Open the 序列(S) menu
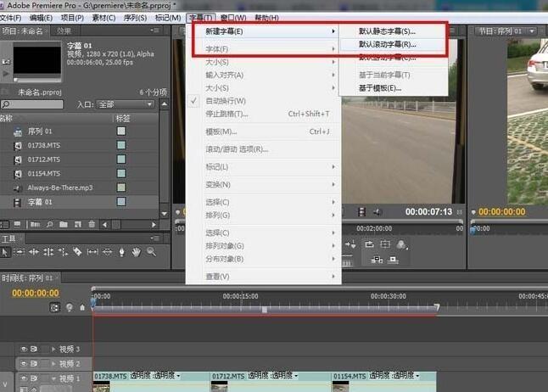 click(135, 18)
